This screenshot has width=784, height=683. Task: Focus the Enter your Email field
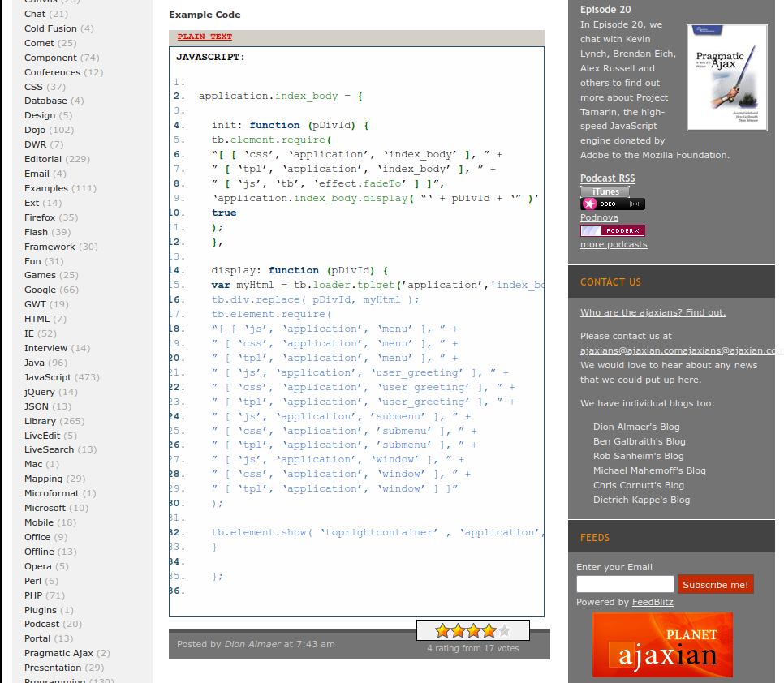click(625, 584)
